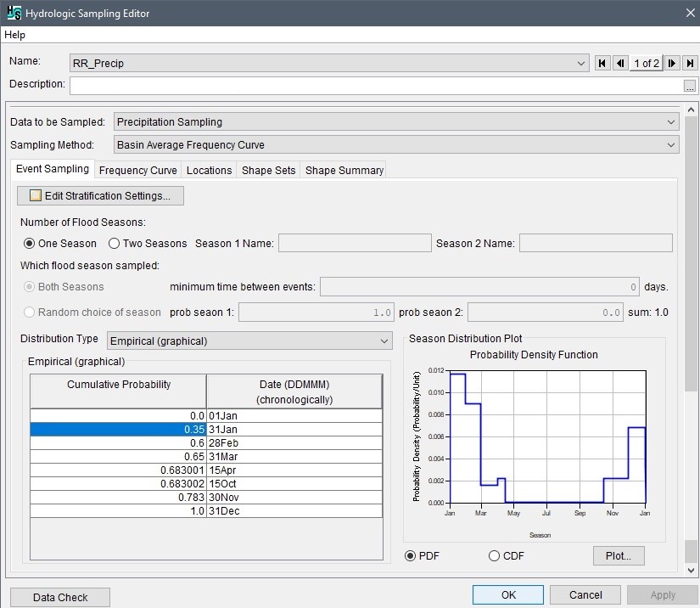
Task: Go to the first record navigation arrow
Action: 602,63
